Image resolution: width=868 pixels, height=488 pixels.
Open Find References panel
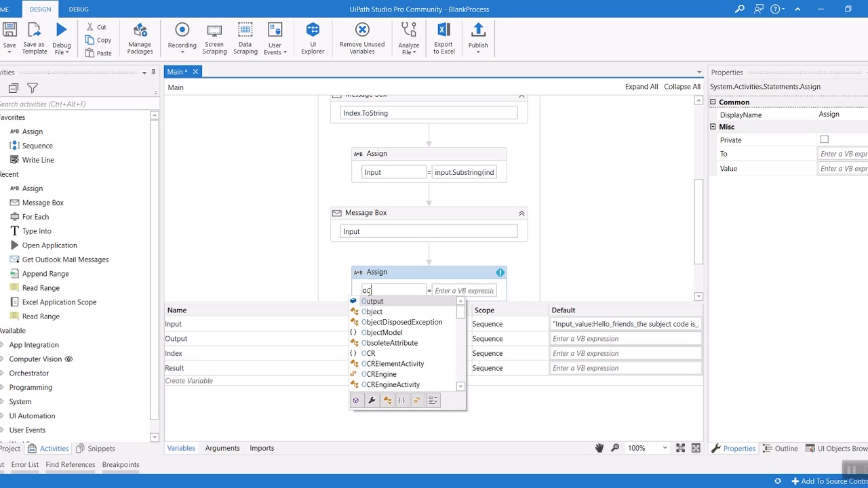(x=71, y=465)
